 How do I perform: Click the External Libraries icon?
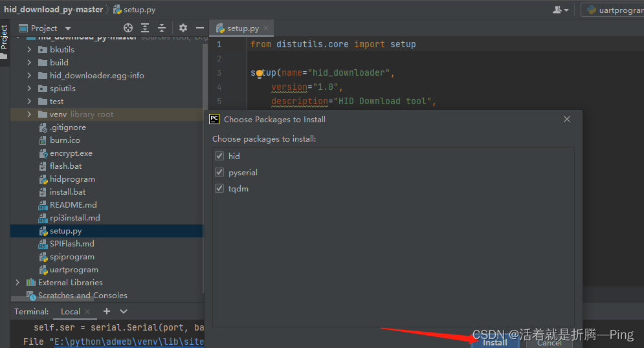click(31, 282)
